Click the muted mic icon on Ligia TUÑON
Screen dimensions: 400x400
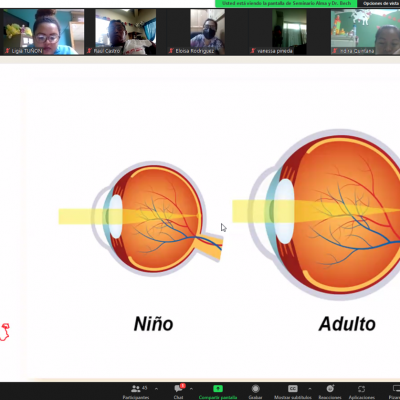(8, 51)
